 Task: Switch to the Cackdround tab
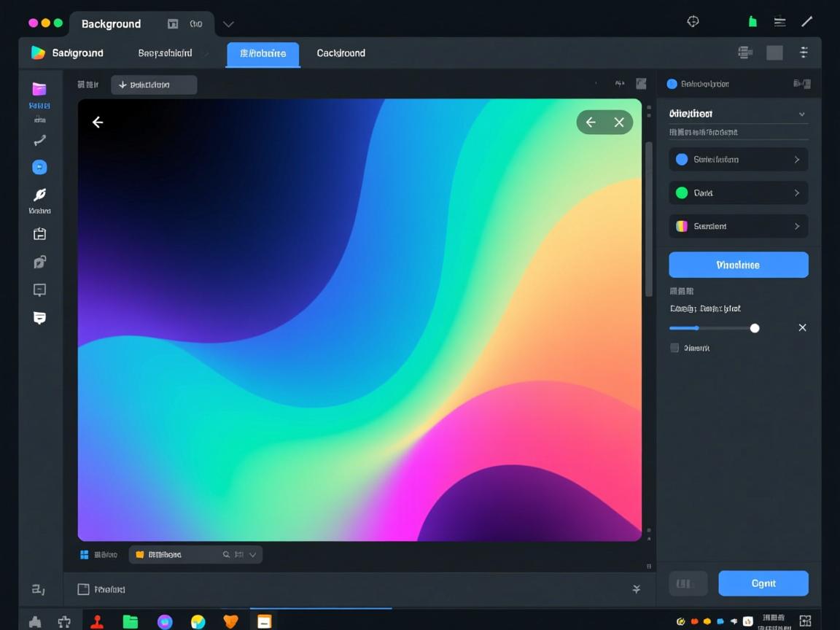coord(340,52)
